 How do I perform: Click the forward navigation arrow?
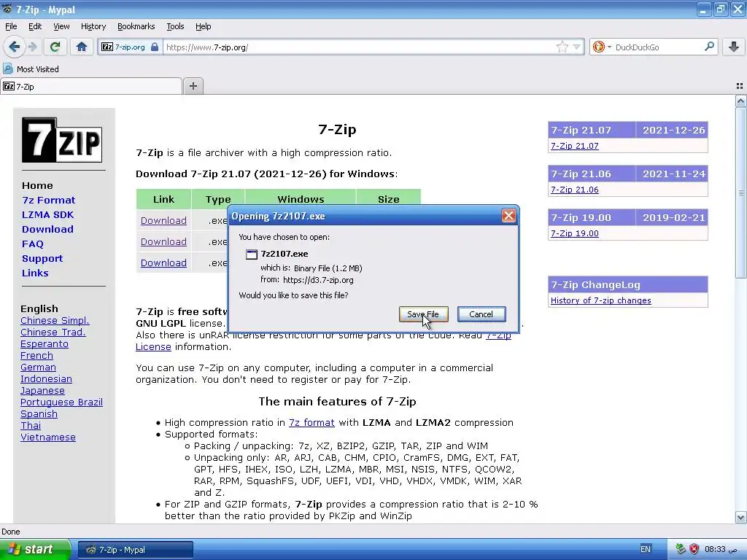pos(32,47)
